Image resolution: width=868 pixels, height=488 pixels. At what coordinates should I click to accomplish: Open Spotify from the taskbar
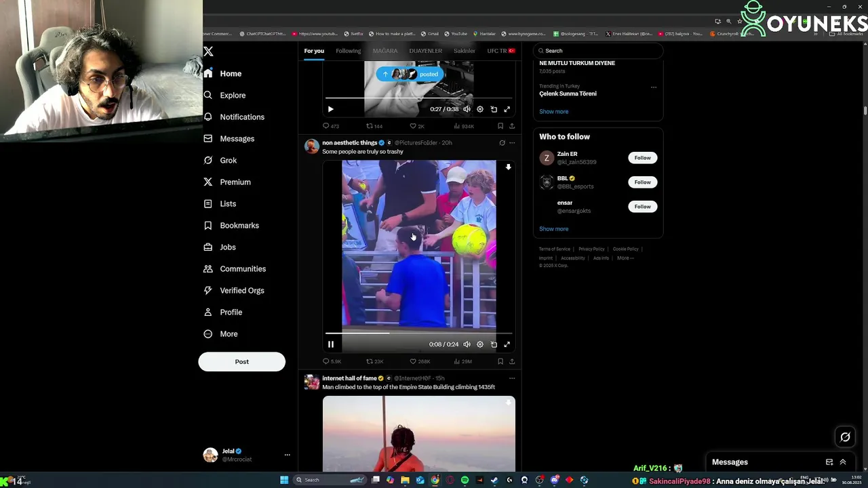[465, 480]
